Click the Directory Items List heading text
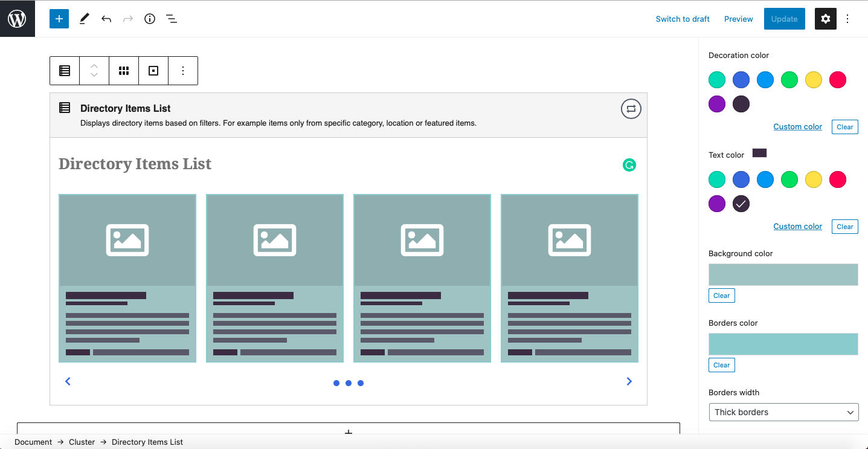Viewport: 868px width, 449px height. [x=135, y=164]
